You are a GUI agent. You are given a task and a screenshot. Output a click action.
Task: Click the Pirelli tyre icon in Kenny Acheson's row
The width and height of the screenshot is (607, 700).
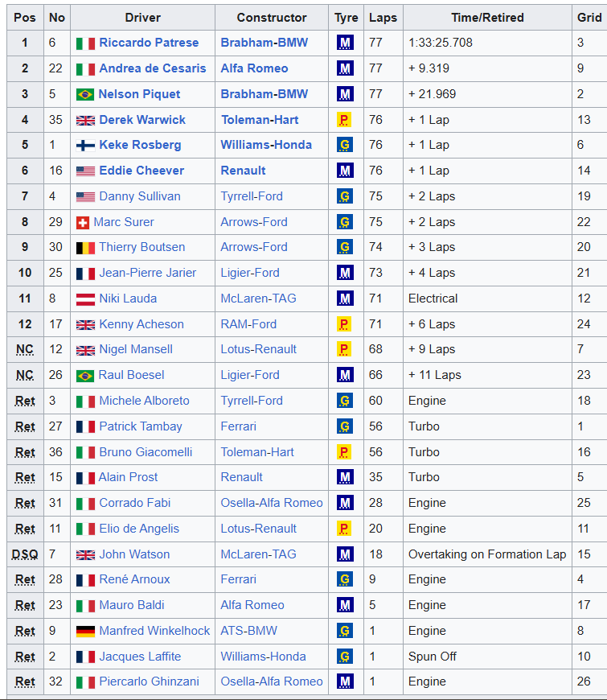(x=344, y=324)
